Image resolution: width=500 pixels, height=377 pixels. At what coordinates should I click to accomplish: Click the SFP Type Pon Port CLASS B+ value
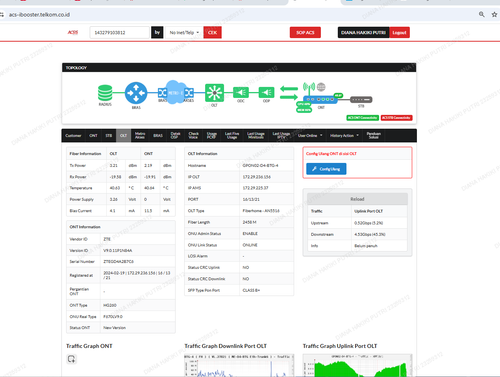251,290
